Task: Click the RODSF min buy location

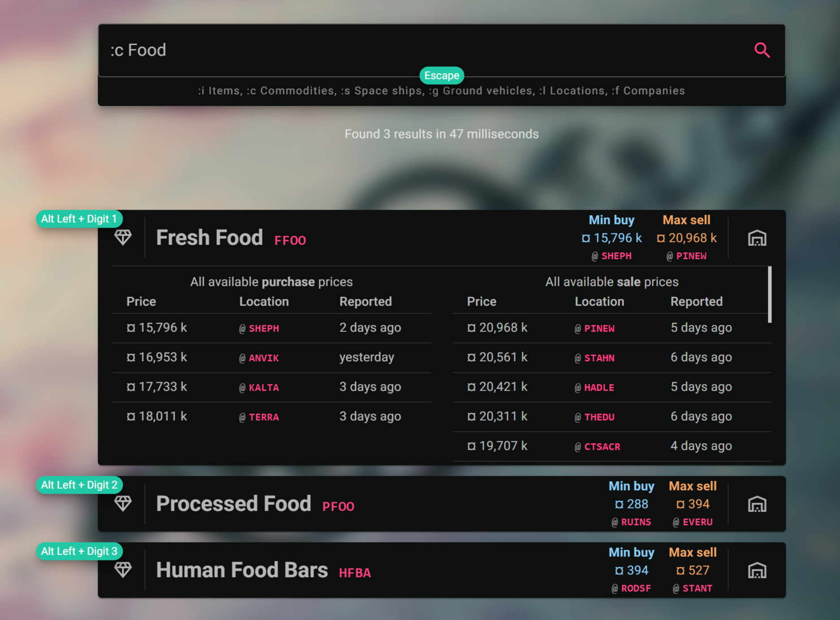Action: tap(636, 588)
